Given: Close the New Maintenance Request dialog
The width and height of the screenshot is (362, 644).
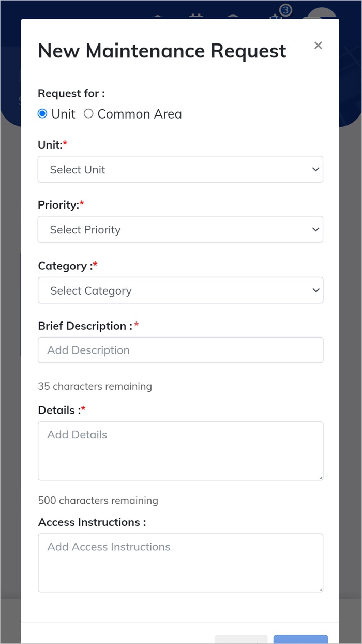Looking at the screenshot, I should (318, 46).
